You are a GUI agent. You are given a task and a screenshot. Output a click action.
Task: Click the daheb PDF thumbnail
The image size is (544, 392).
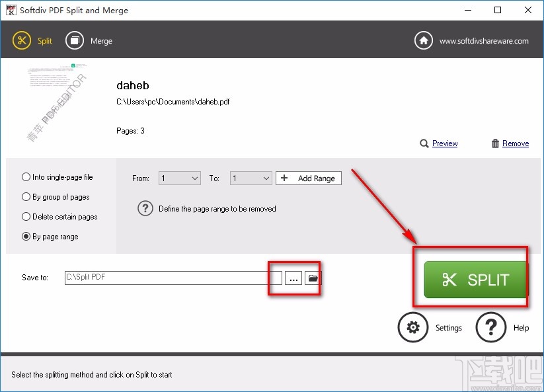point(58,103)
